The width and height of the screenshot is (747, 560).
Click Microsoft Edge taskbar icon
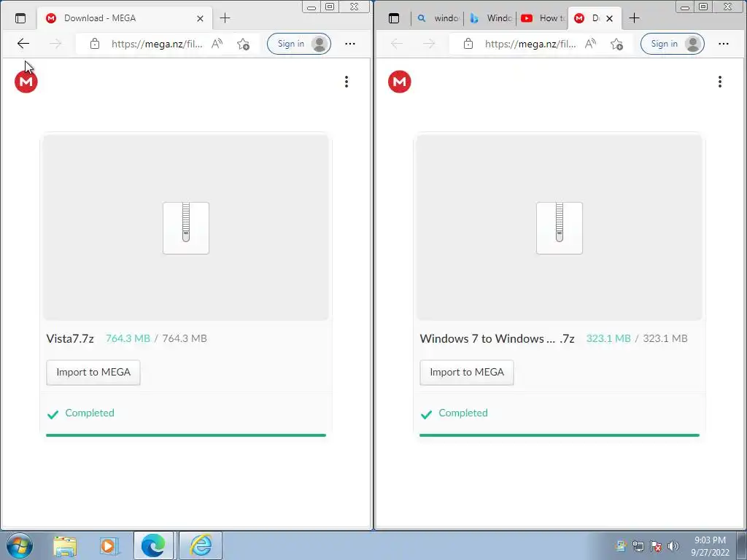click(x=153, y=545)
